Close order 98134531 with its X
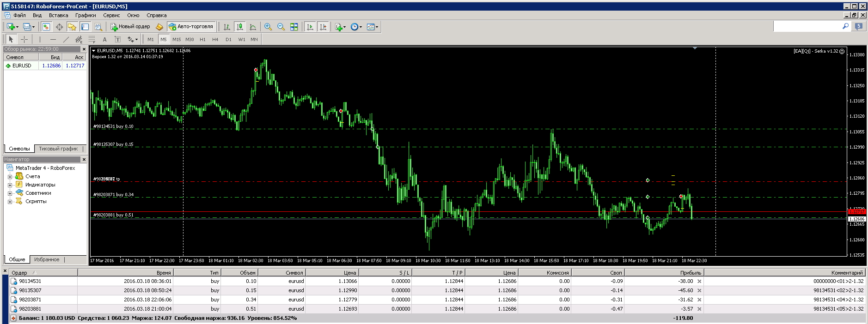This screenshot has width=868, height=324. 699,281
